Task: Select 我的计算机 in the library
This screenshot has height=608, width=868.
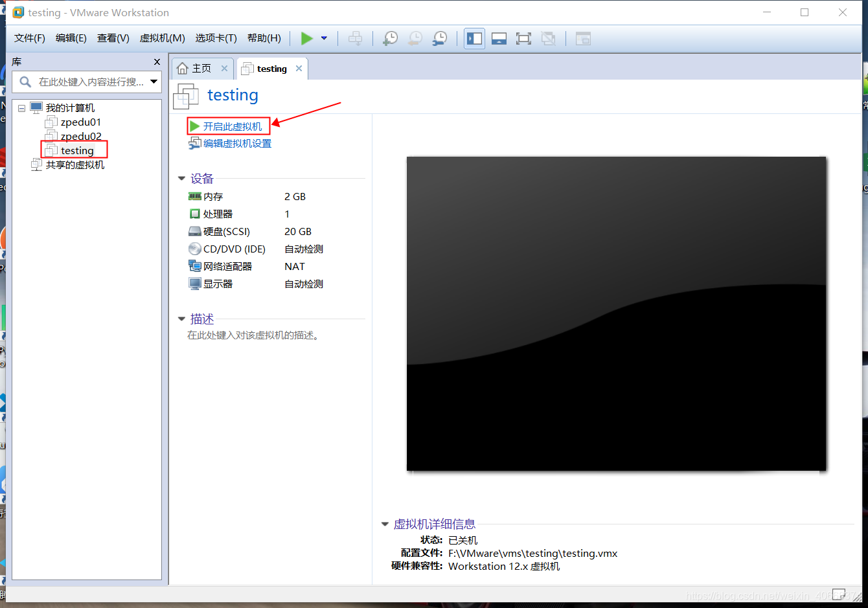Action: pos(70,108)
